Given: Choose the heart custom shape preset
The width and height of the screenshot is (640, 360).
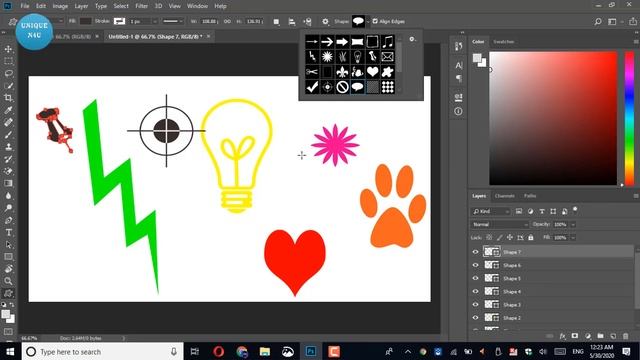Looking at the screenshot, I should coord(372,72).
